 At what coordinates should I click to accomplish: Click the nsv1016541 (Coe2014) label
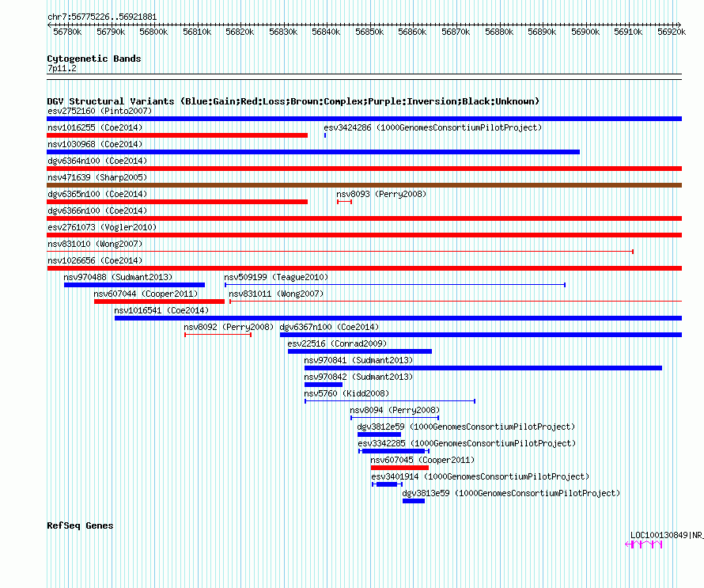coord(161,310)
